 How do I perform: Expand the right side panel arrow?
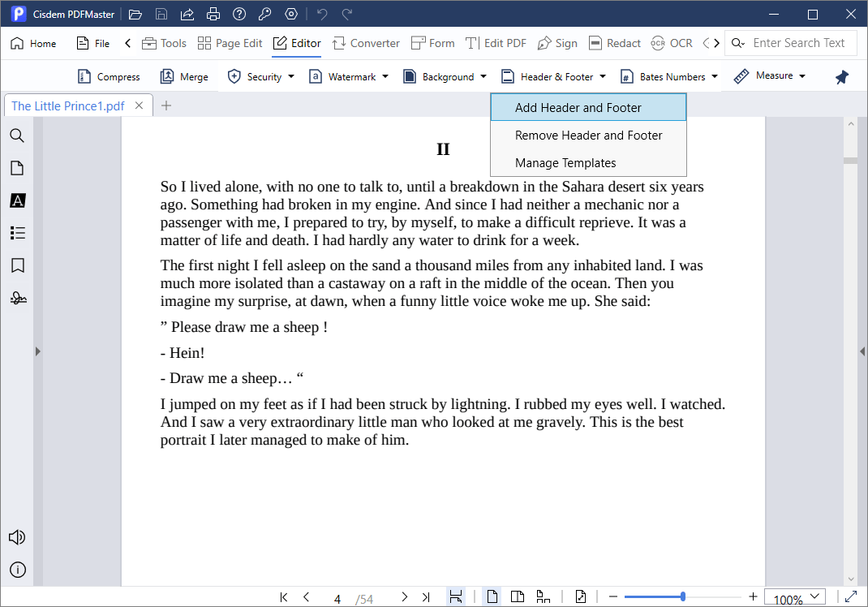tap(862, 351)
